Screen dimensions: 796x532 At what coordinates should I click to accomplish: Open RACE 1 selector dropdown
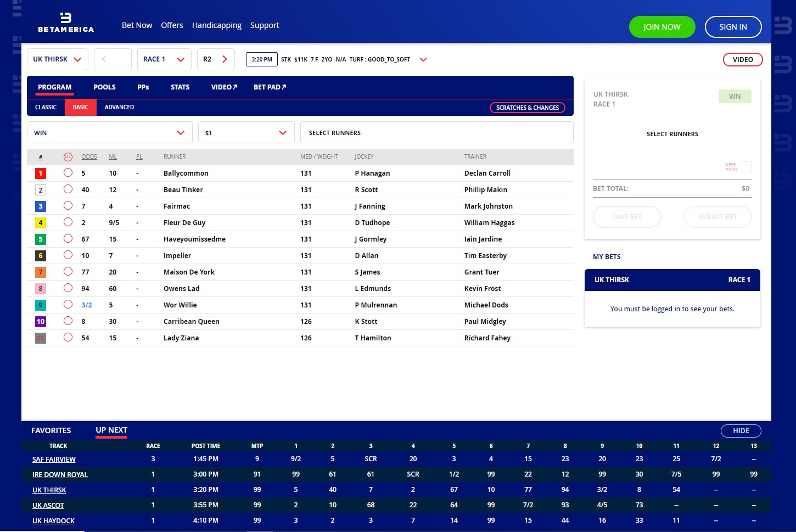164,59
